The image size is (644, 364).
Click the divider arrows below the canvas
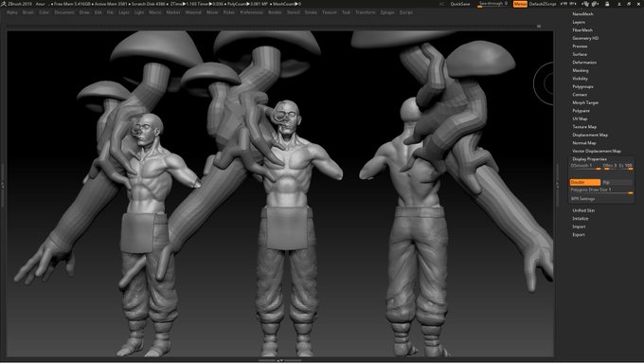tap(279, 360)
